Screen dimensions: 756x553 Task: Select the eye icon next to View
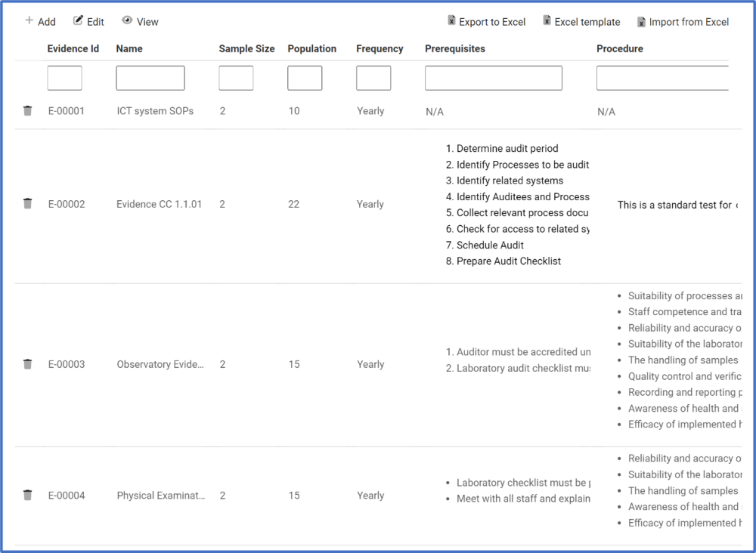pos(129,21)
